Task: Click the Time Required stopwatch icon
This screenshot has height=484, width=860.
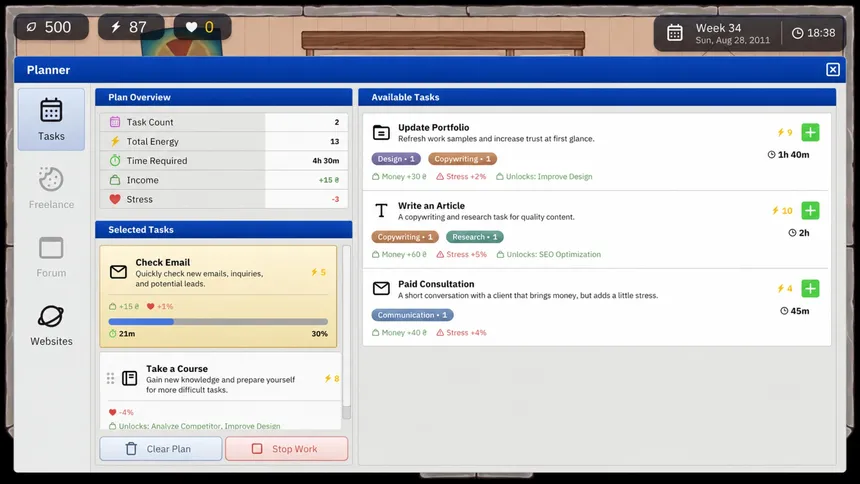Action: pos(115,160)
